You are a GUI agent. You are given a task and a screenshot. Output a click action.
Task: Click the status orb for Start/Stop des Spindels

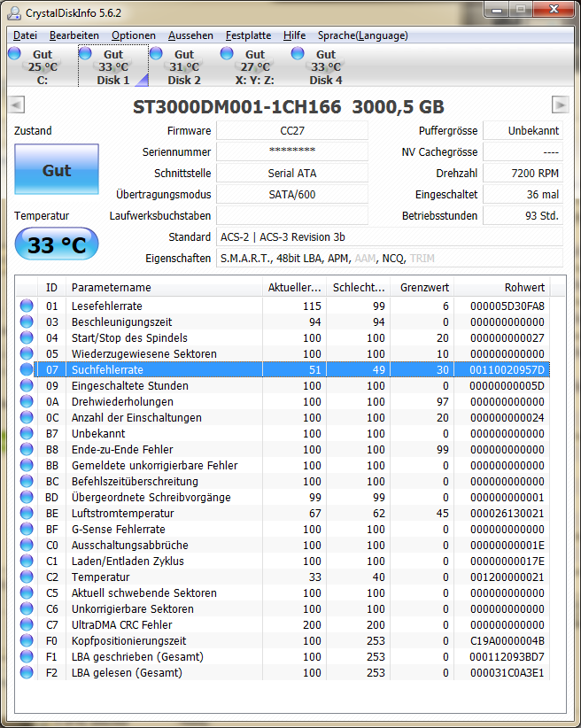(27, 337)
